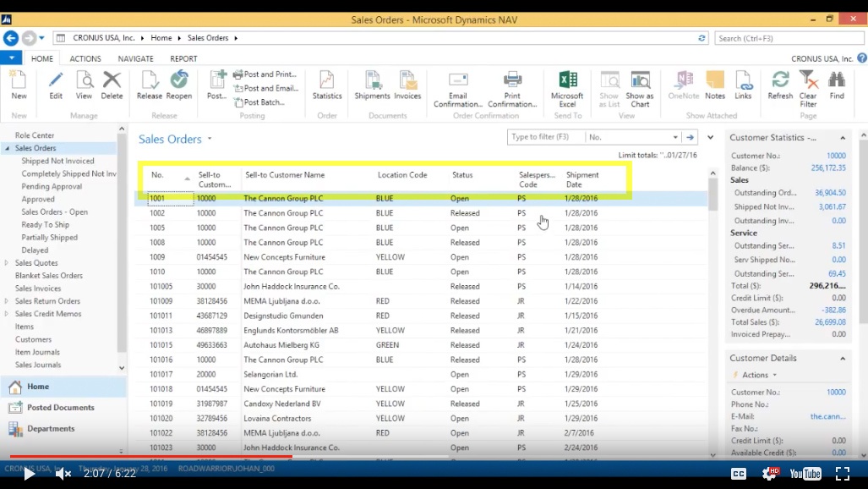Open the help question mark
This screenshot has width=868, height=489.
coord(862,58)
